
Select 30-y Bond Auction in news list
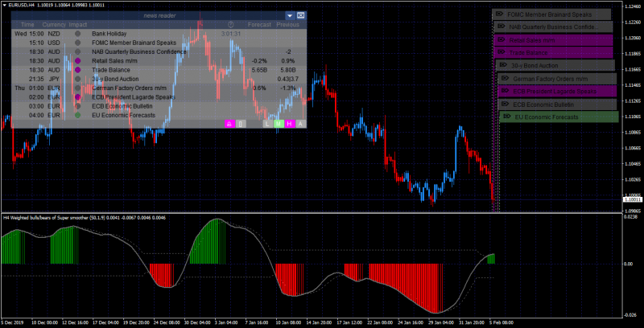click(159, 79)
